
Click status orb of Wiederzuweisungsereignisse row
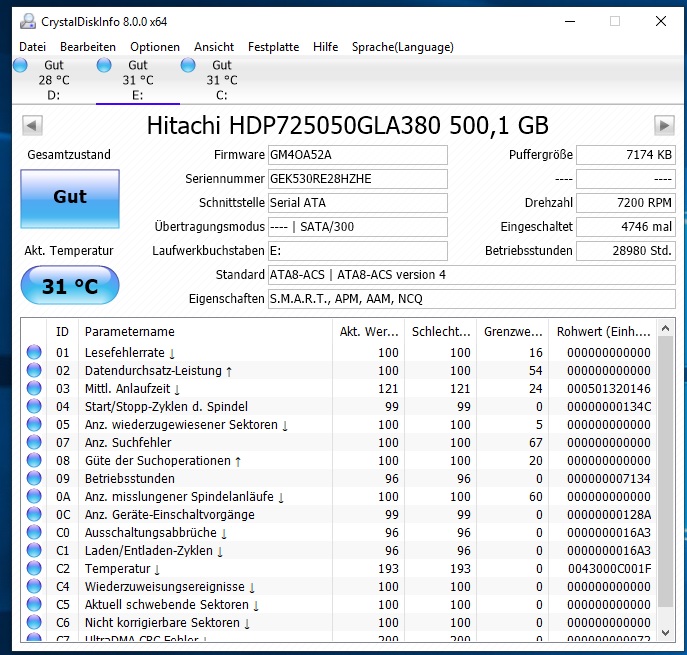tap(34, 586)
